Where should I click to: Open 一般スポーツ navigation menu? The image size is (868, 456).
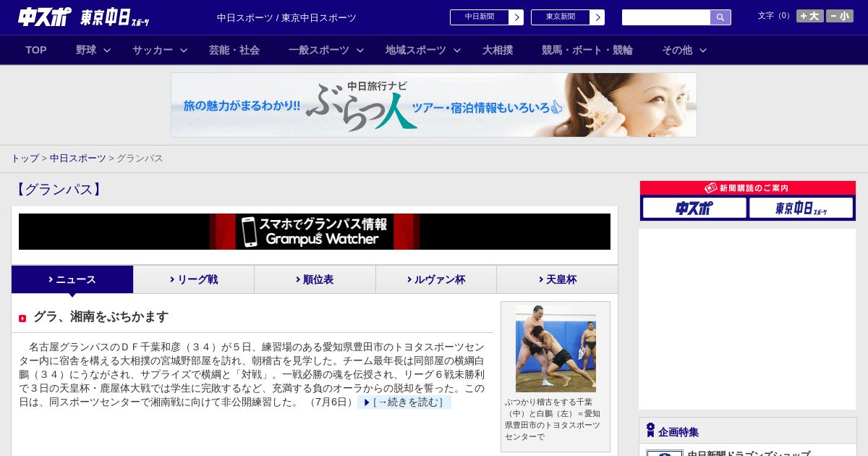[x=319, y=50]
